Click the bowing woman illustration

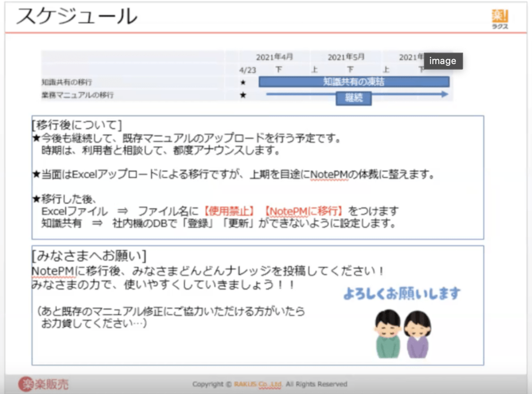point(417,334)
